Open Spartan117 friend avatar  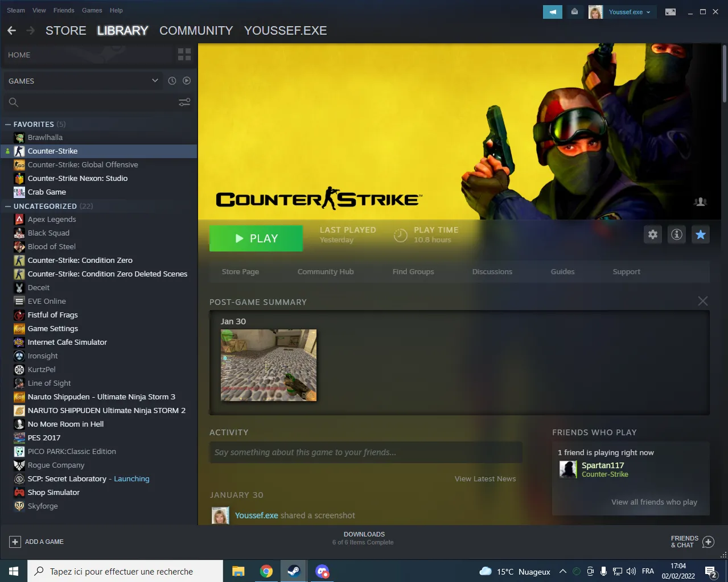pyautogui.click(x=568, y=469)
